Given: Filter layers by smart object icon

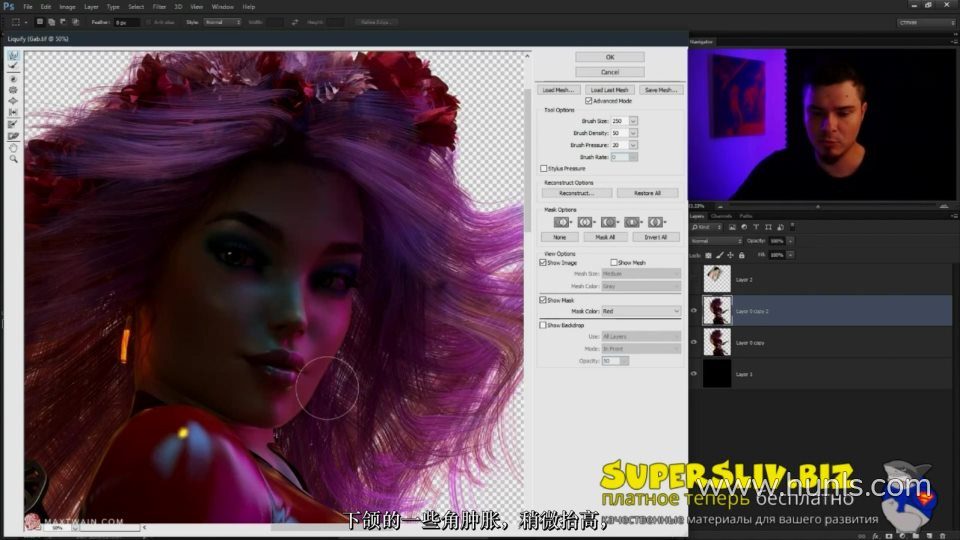Looking at the screenshot, I should 780,227.
